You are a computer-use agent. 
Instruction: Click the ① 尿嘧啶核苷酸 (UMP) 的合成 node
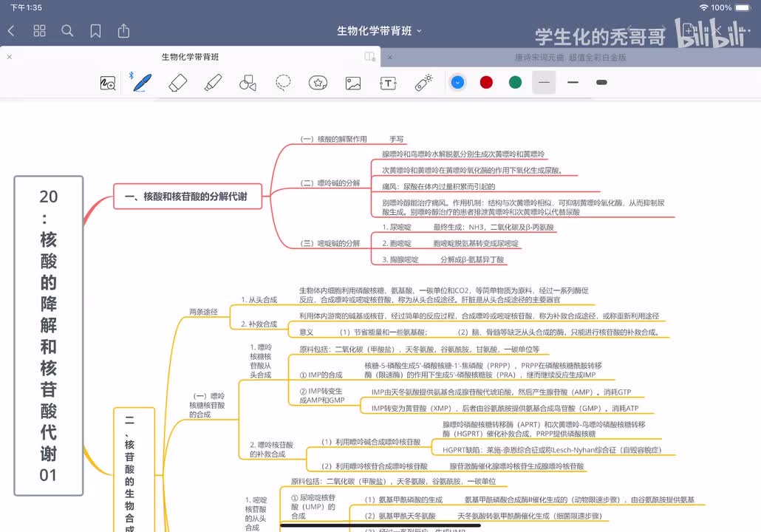tap(313, 507)
